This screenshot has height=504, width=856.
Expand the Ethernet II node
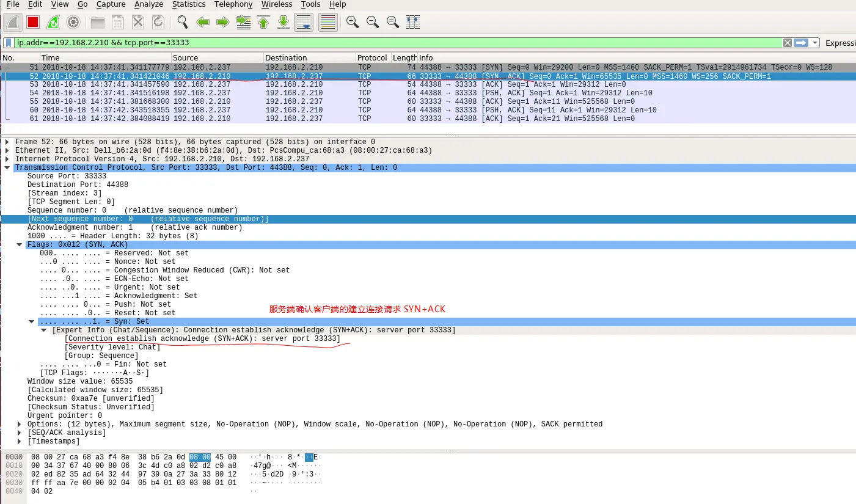(x=7, y=150)
